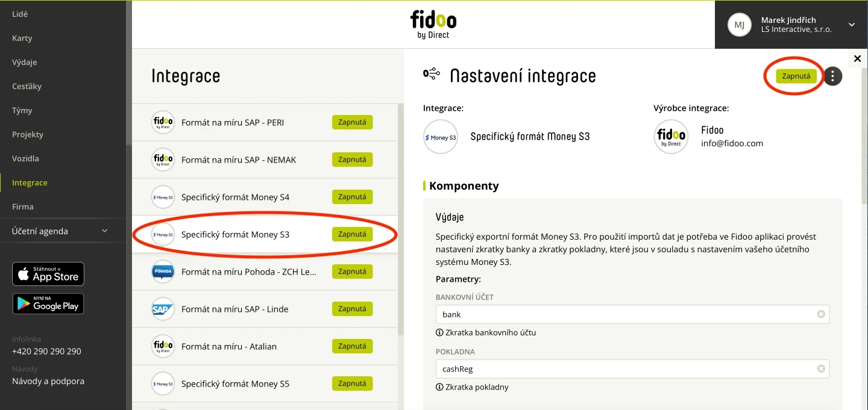868x410 pixels.
Task: Open the three-dot options menu
Action: [x=832, y=76]
